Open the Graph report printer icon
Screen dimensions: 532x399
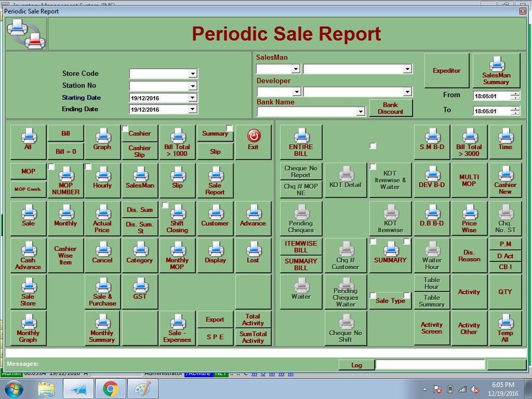click(102, 137)
